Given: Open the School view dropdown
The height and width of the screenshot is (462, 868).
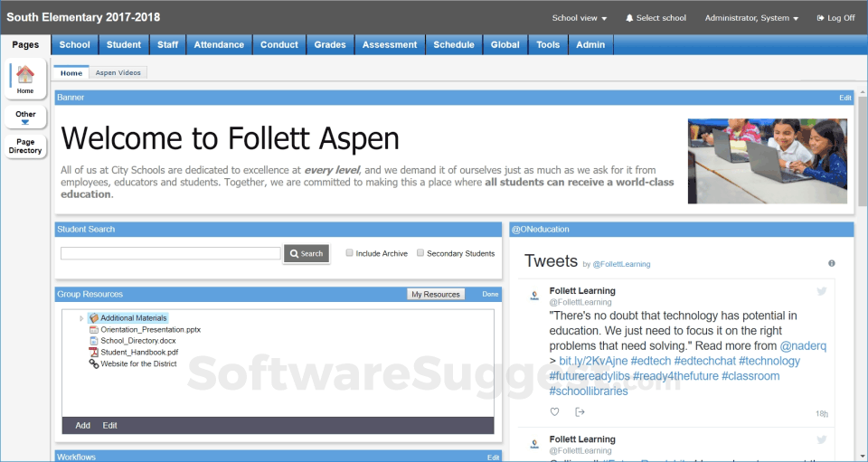Looking at the screenshot, I should tap(580, 18).
